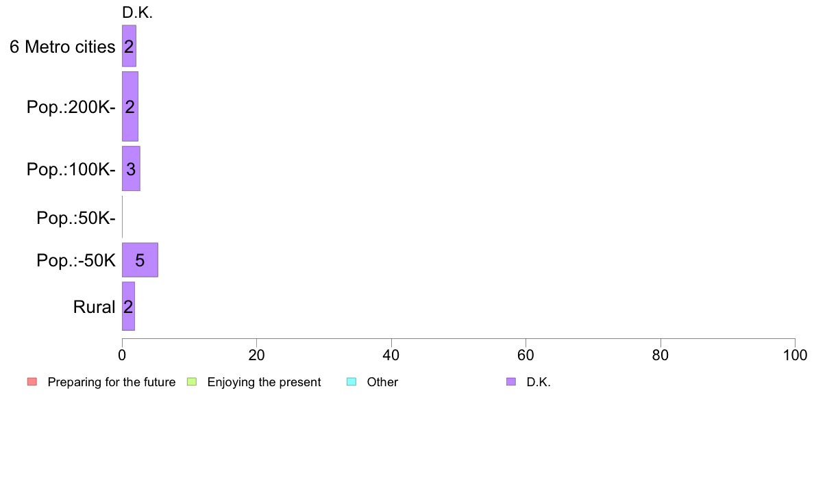Viewport: 814px width, 504px height.
Task: Click the Other legend text
Action: 382,382
